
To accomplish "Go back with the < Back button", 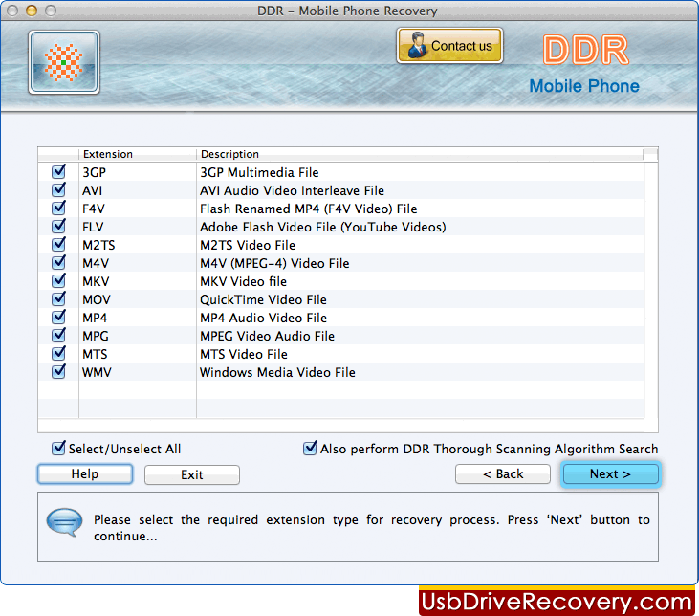I will point(503,474).
